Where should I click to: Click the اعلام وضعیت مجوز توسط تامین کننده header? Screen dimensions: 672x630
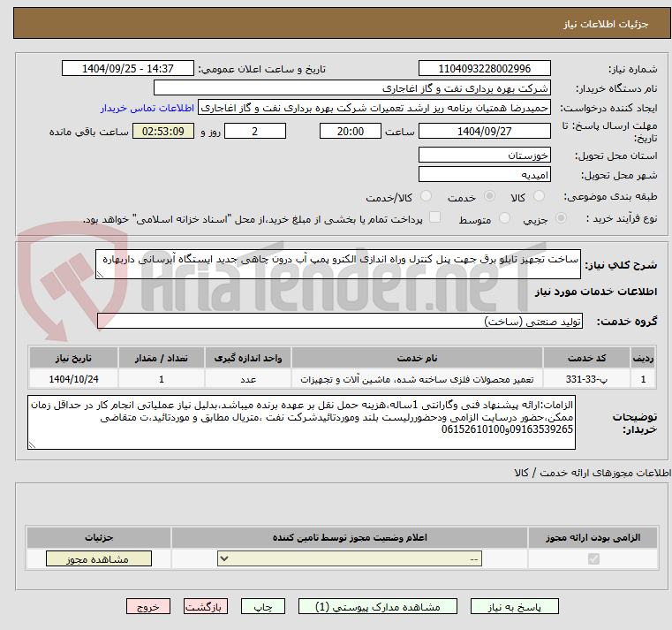[350, 537]
